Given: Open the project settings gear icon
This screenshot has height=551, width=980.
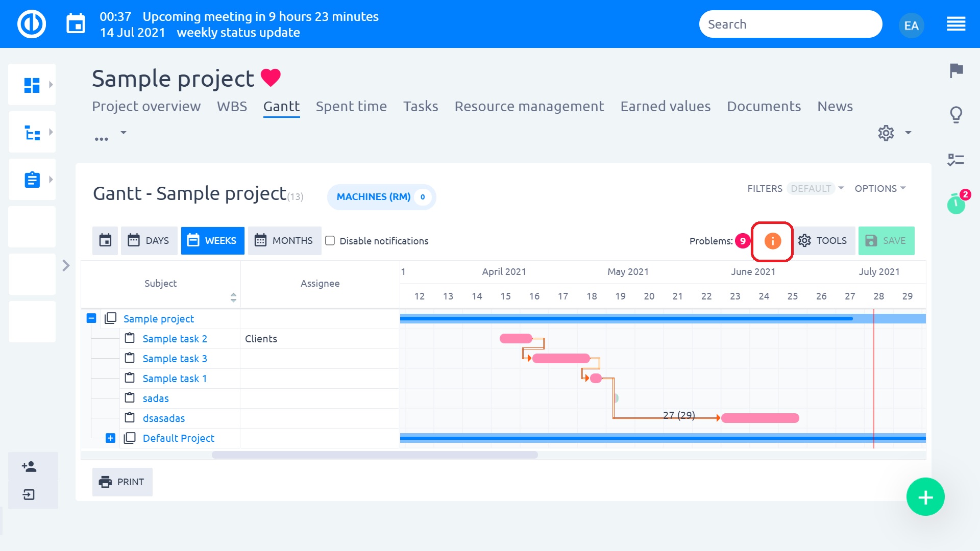Looking at the screenshot, I should point(886,133).
